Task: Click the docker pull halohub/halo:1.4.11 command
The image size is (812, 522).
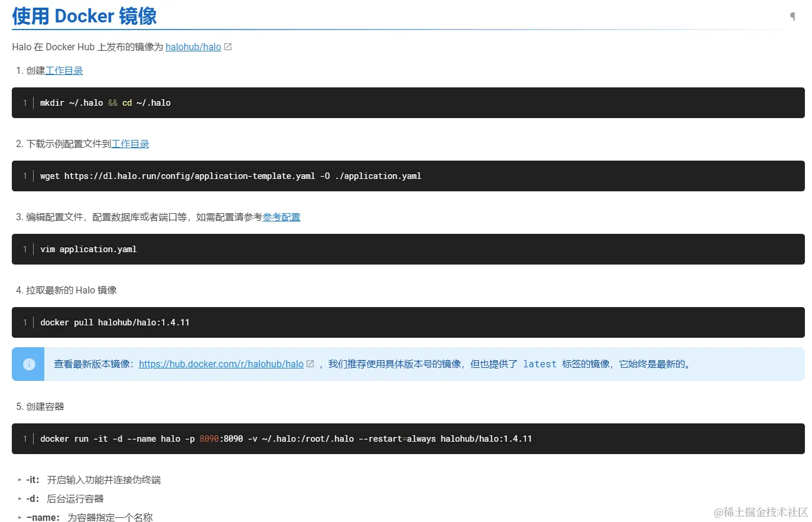Action: coord(115,322)
